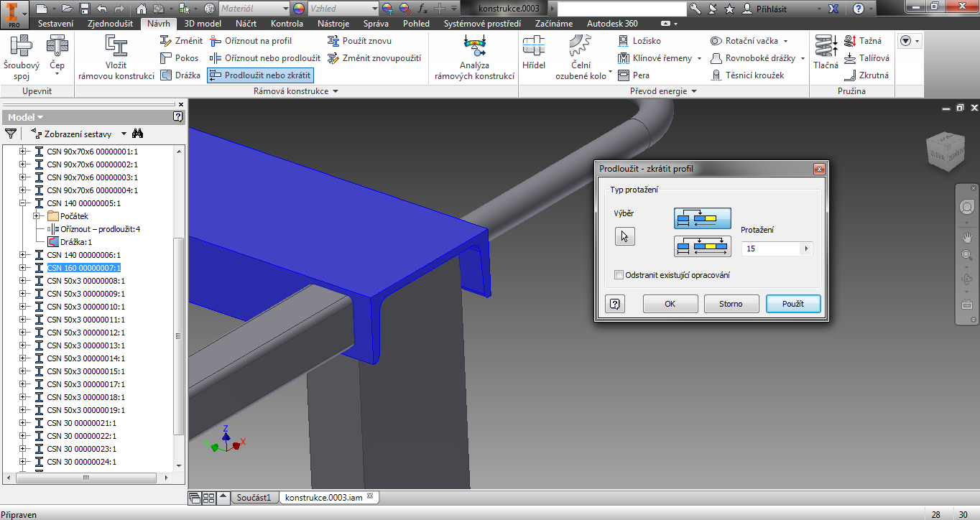Select the both-ends extension type

[702, 246]
